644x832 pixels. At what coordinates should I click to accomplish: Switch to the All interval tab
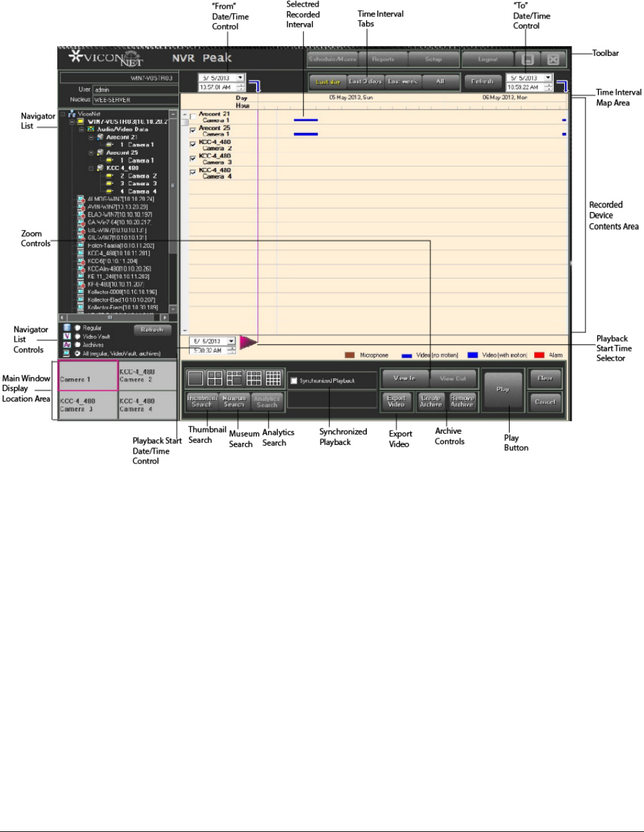[x=440, y=82]
